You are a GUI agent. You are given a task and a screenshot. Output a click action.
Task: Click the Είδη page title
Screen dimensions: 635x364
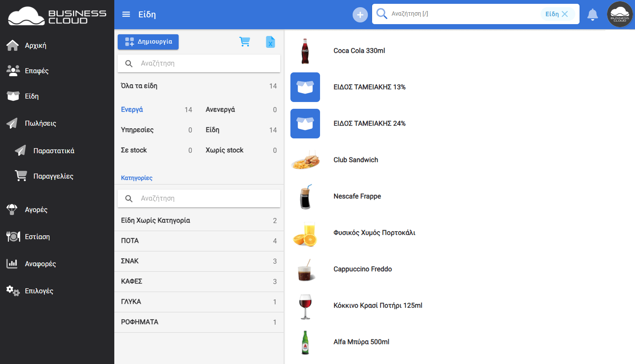pyautogui.click(x=147, y=14)
